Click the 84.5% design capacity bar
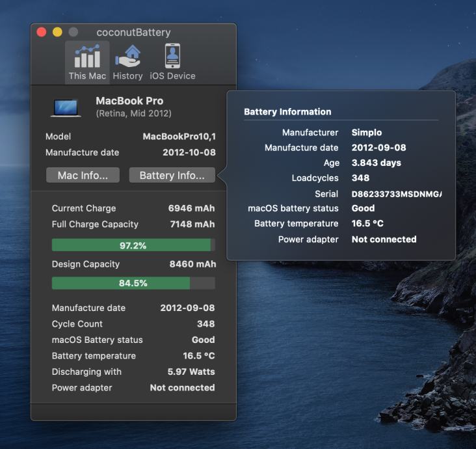476x449 pixels. 133,283
